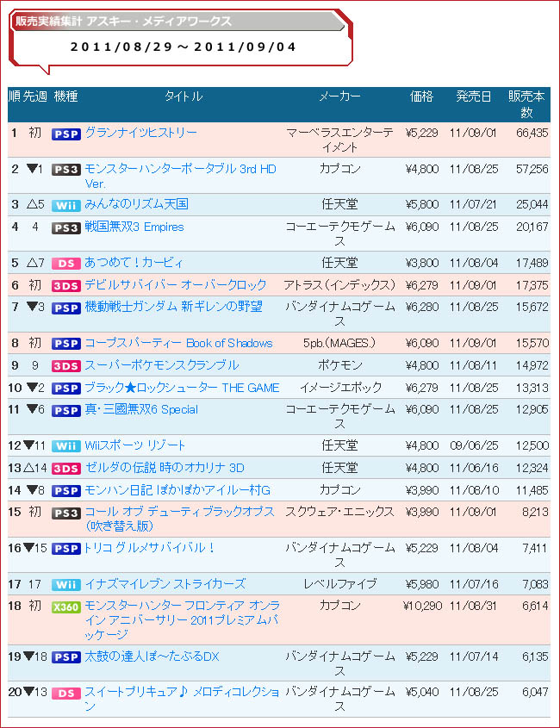
Task: Open the あつめて！カービィ title link
Action: coord(134,262)
